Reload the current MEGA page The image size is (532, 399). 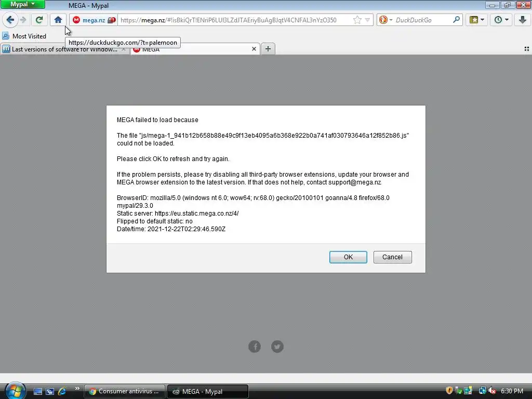pos(39,20)
